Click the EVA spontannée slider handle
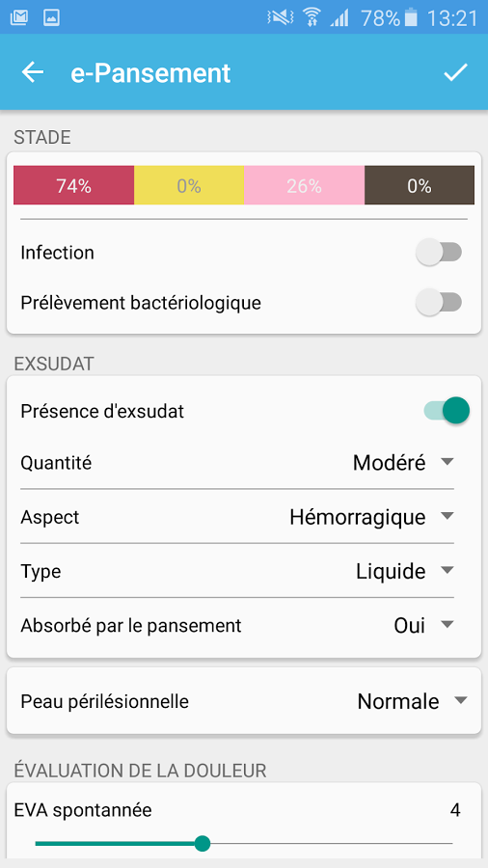Image resolution: width=488 pixels, height=868 pixels. point(203,843)
